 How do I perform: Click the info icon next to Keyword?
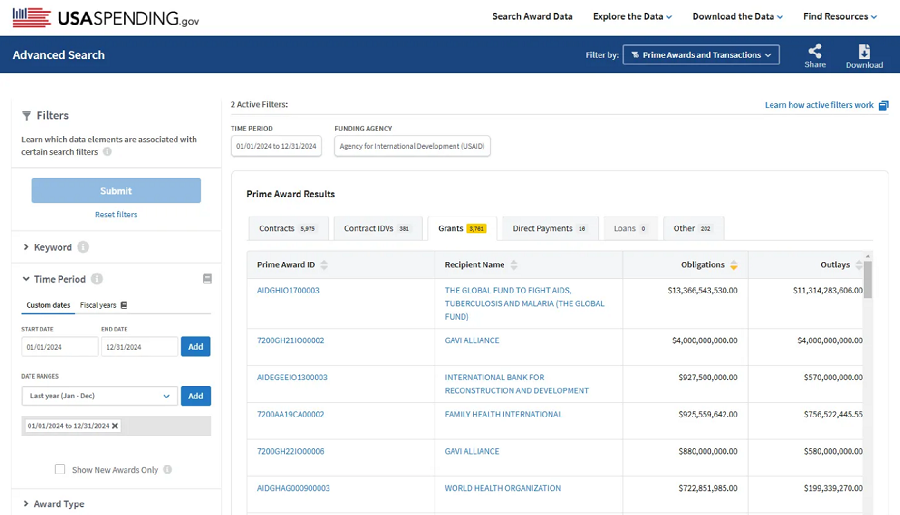[x=83, y=247]
